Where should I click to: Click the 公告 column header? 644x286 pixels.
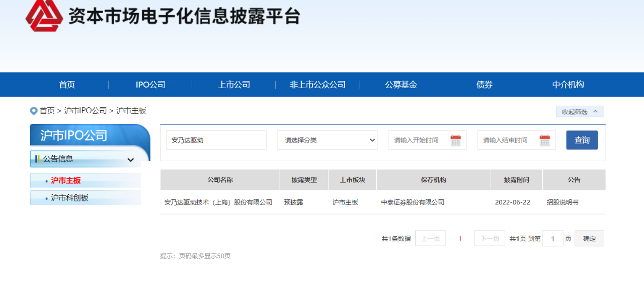(x=574, y=180)
